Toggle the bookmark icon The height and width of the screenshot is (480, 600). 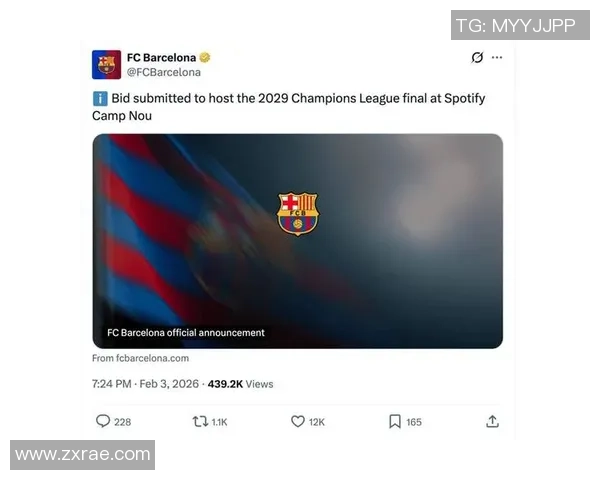(x=395, y=421)
